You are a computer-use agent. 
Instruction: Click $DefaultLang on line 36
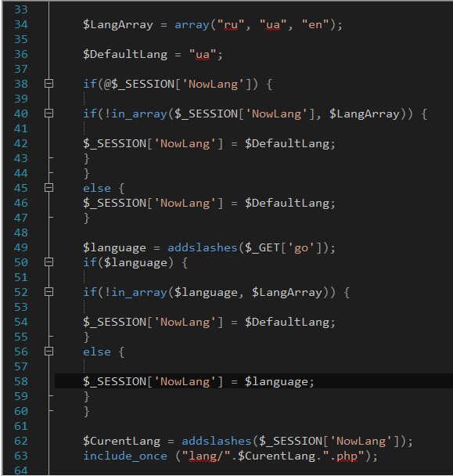click(x=125, y=55)
